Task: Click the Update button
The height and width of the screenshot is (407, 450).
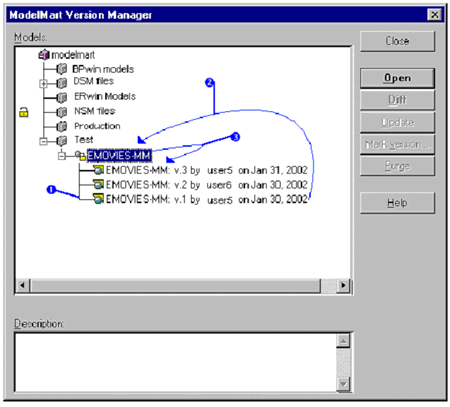Action: 397,122
